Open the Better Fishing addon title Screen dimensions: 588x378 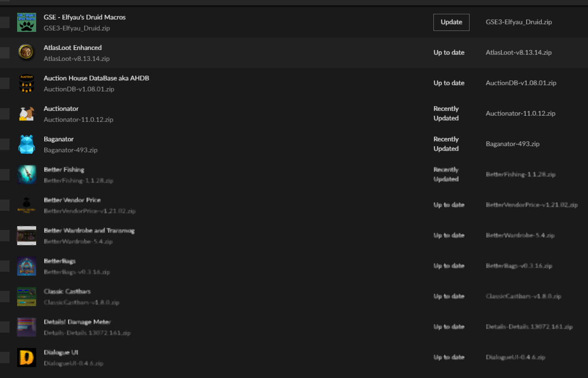click(64, 169)
